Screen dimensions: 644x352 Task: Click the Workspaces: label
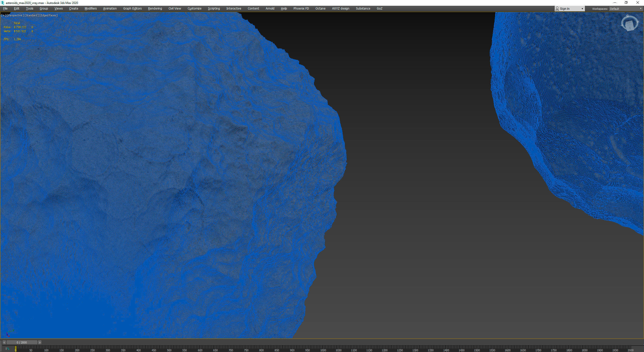point(600,9)
